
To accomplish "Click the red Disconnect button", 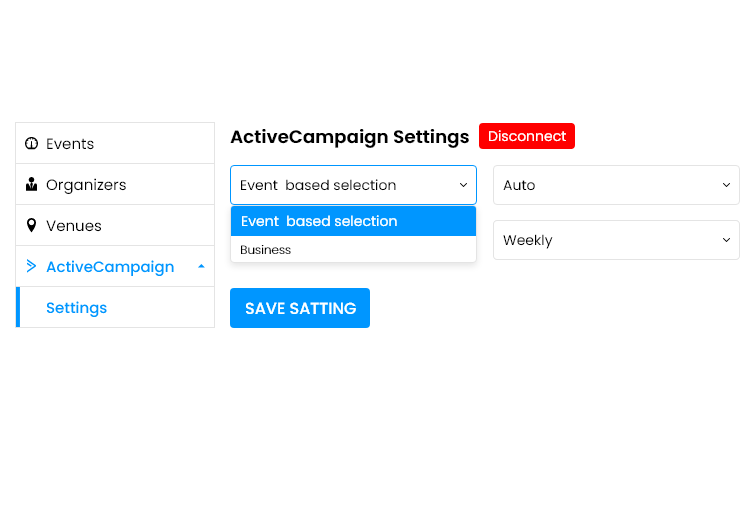I will click(527, 136).
